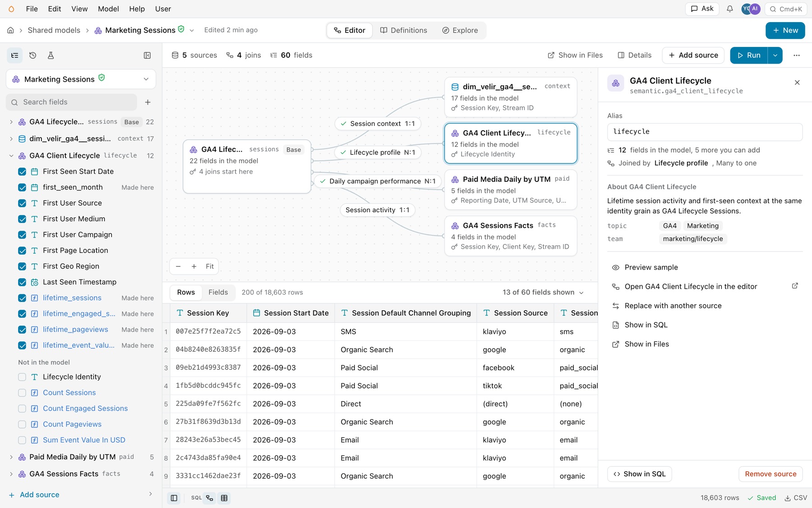Image resolution: width=812 pixels, height=508 pixels.
Task: Open the version history clock icon
Action: click(x=32, y=55)
